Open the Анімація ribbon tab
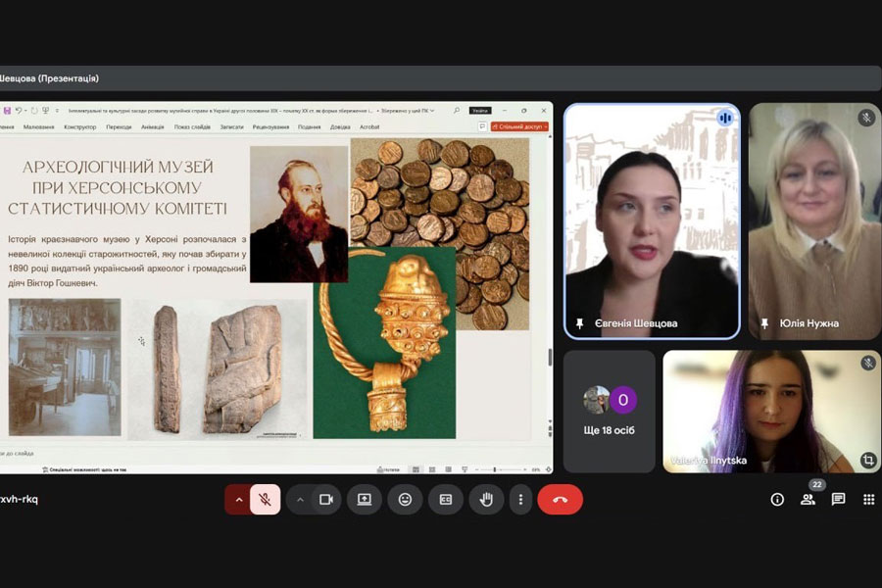The width and height of the screenshot is (882, 588). click(152, 126)
